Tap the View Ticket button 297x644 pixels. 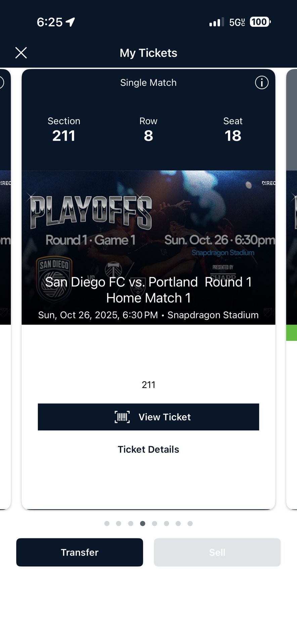click(148, 417)
